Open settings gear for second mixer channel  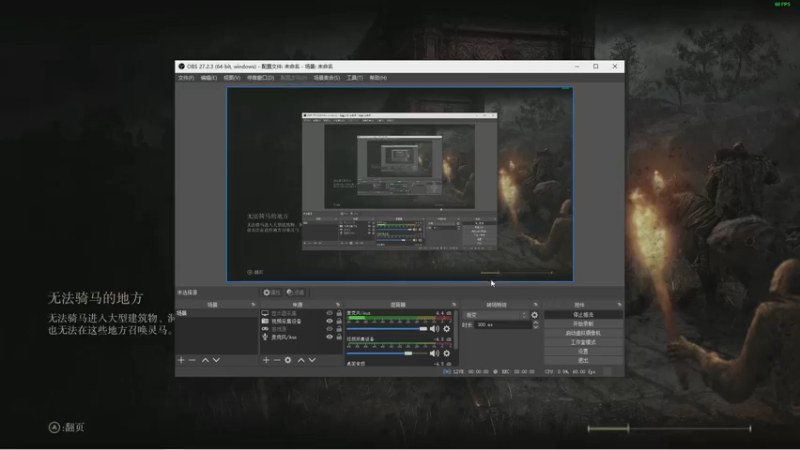pos(446,353)
